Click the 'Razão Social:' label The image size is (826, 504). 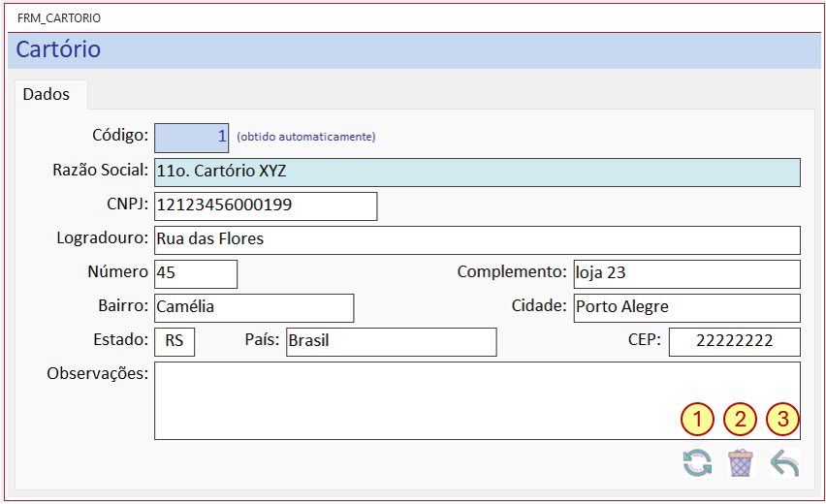(x=100, y=171)
